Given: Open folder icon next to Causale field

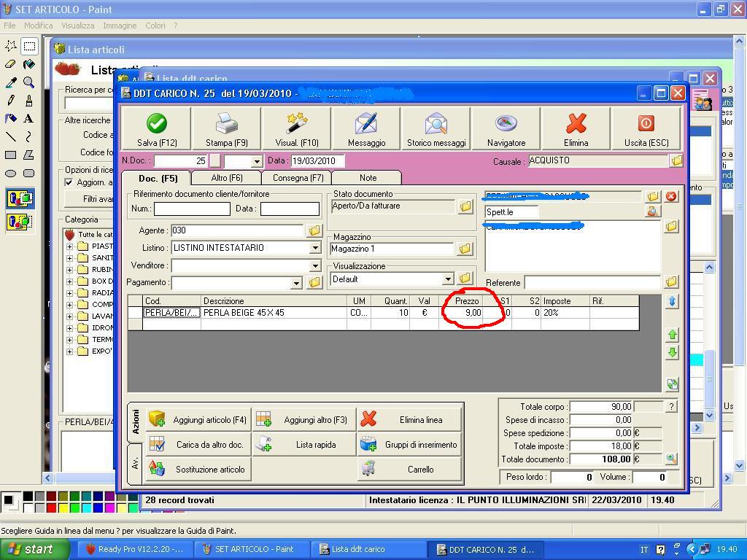Looking at the screenshot, I should click(676, 160).
